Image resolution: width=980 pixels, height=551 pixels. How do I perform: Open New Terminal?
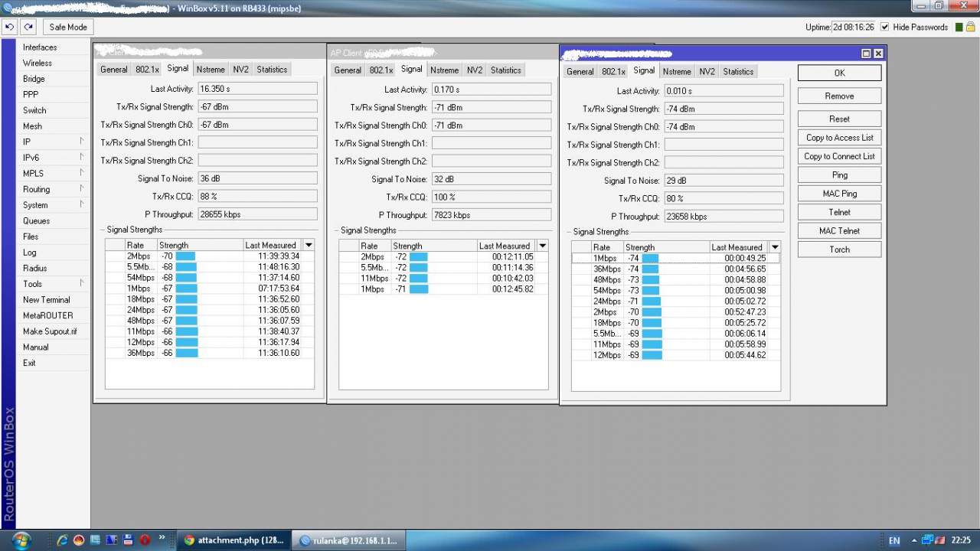(x=46, y=300)
